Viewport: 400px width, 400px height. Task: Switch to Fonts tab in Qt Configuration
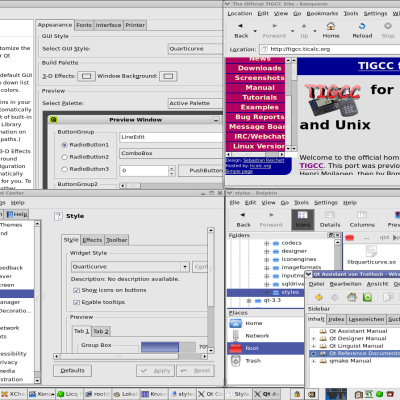tap(84, 25)
